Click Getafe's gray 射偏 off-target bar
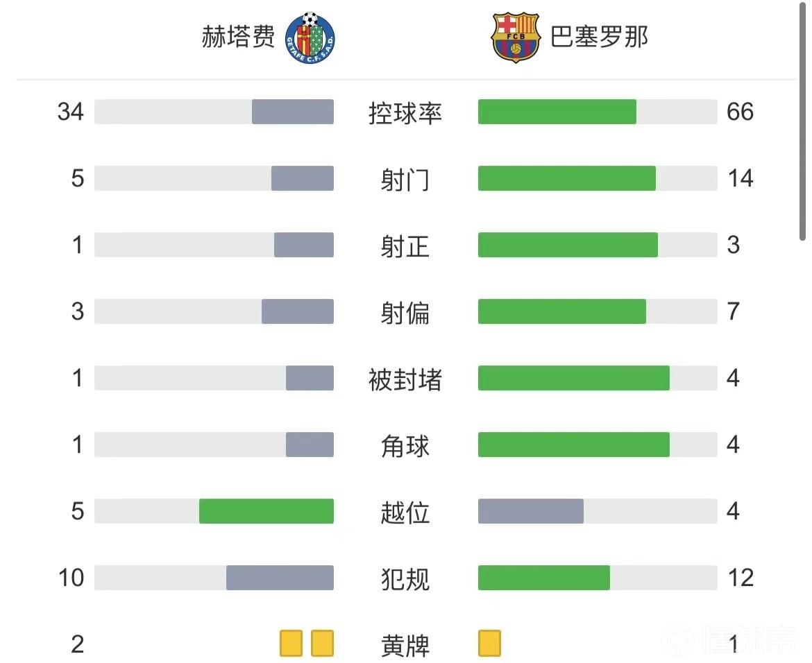 point(297,311)
